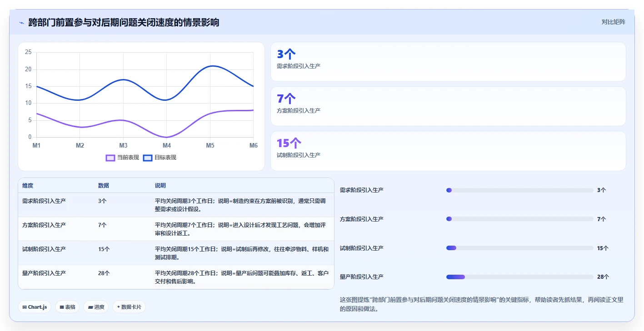Viewport: 644px width, 331px height.
Task: Click the 说明 column header
Action: [160, 186]
